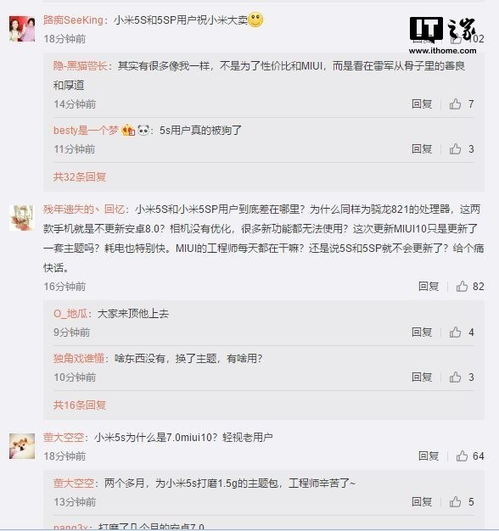Like the comment with 7 thumbs up
499x531 pixels.
pyautogui.click(x=455, y=104)
